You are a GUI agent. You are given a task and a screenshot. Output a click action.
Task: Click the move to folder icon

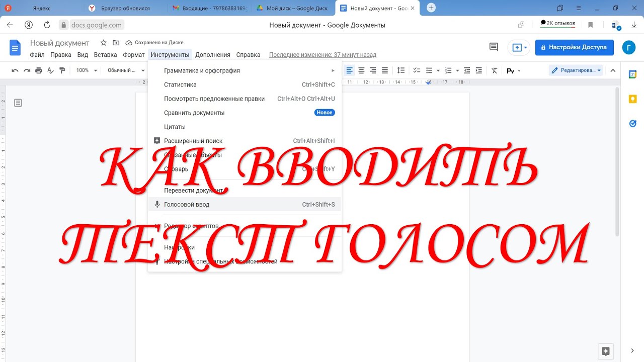tap(116, 43)
